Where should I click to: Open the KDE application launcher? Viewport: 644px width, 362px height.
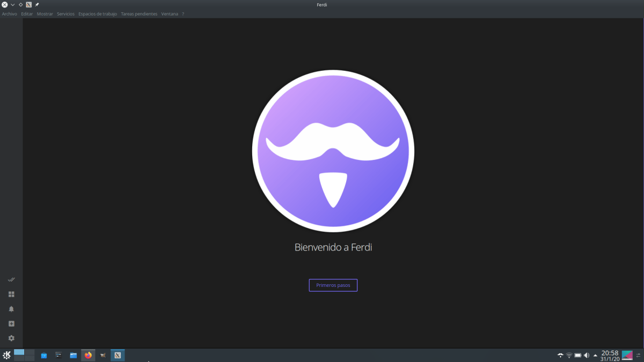pos(7,355)
